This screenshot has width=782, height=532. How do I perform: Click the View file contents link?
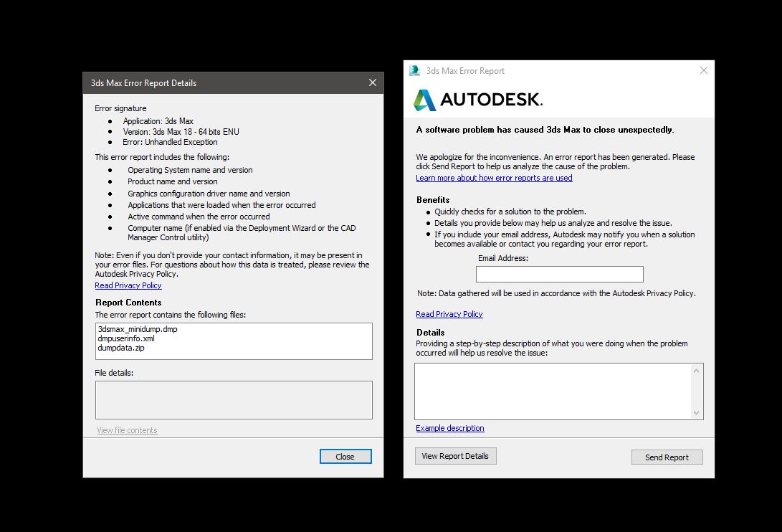tap(127, 430)
